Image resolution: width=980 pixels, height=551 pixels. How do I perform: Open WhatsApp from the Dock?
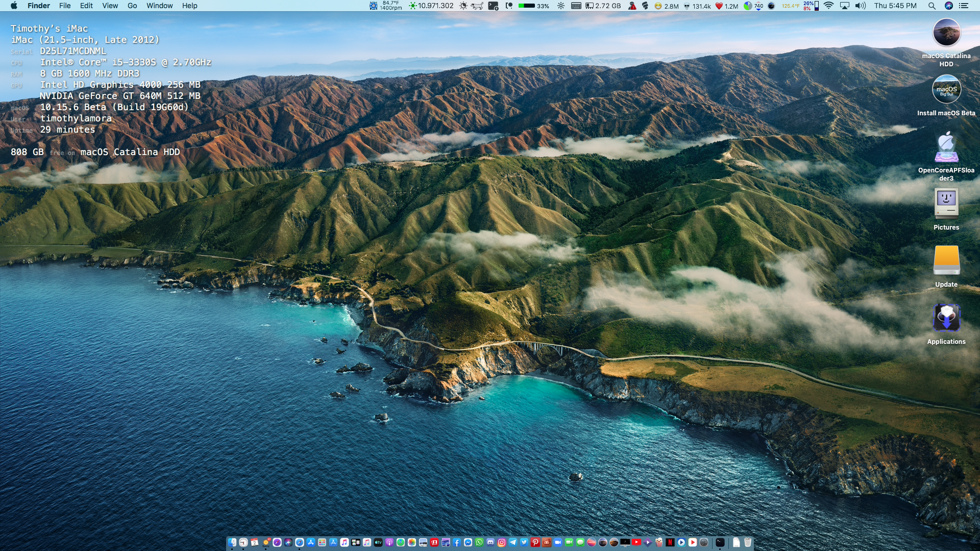click(x=479, y=542)
